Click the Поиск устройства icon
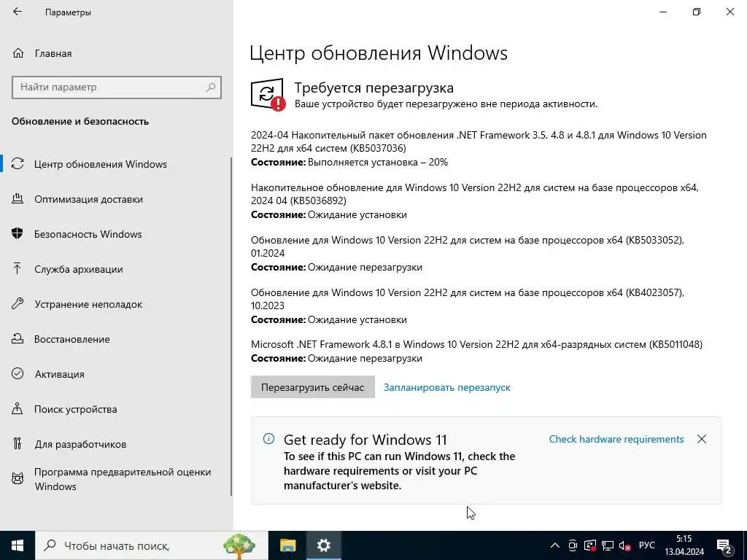 [x=18, y=408]
